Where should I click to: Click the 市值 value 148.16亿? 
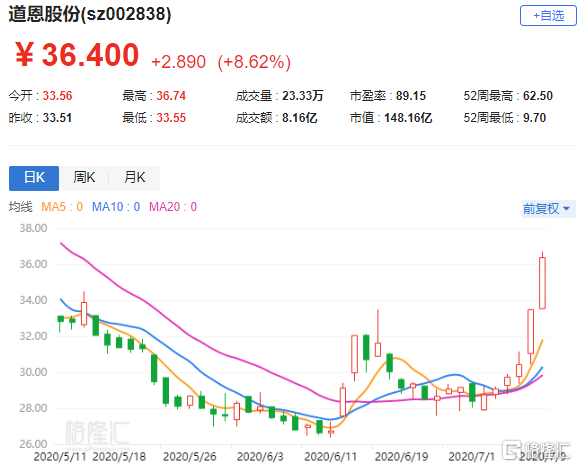(x=408, y=118)
